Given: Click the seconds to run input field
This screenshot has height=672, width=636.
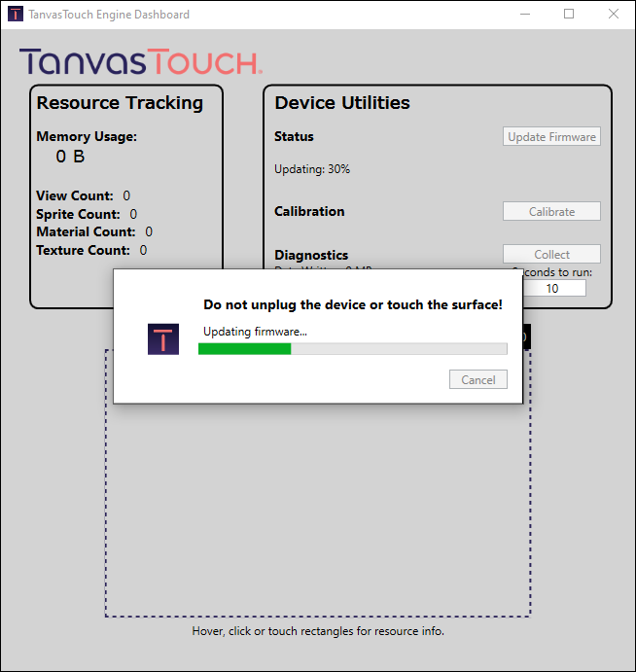Looking at the screenshot, I should [554, 289].
